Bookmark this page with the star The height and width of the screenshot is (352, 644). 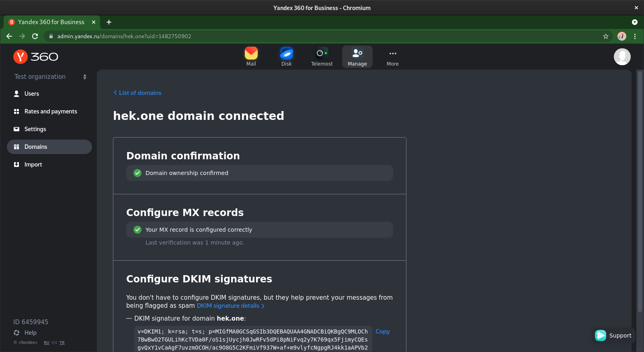606,36
